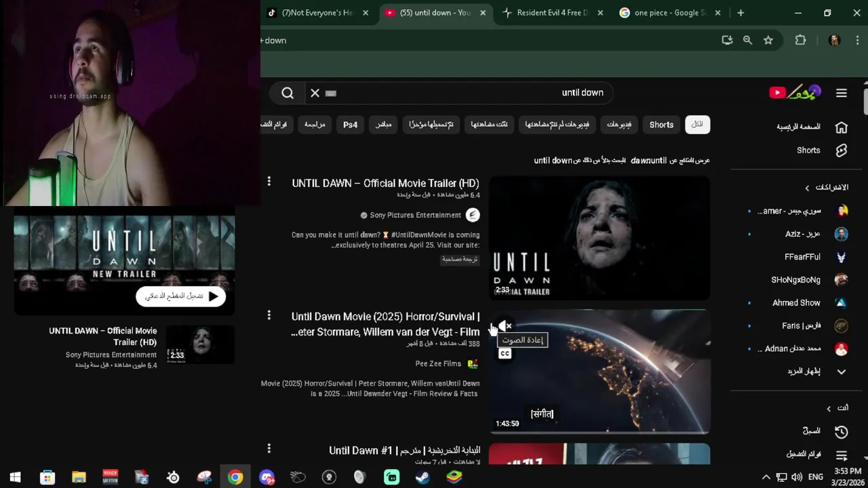This screenshot has height=488, width=868.
Task: Open Pee Zee Films channel avatar
Action: [x=473, y=364]
